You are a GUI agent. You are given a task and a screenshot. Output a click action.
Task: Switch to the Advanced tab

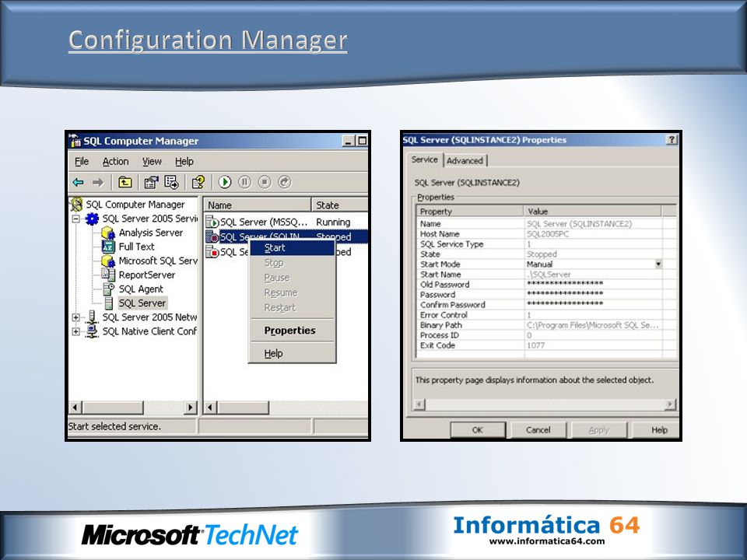465,160
